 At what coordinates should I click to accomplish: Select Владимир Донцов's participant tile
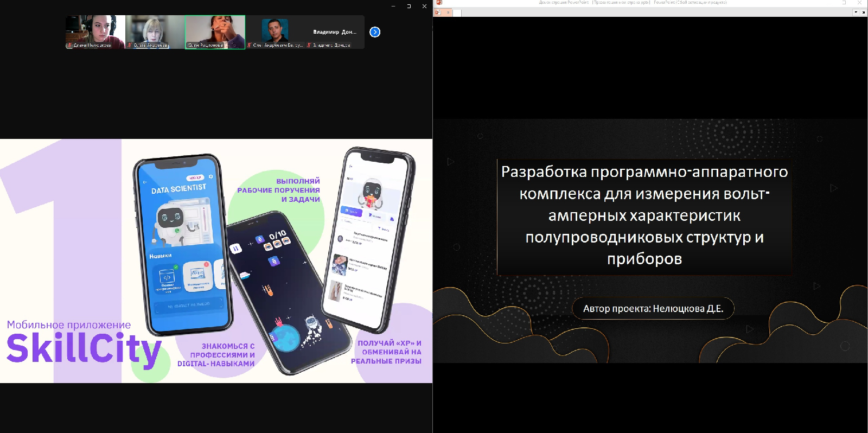[x=335, y=31]
